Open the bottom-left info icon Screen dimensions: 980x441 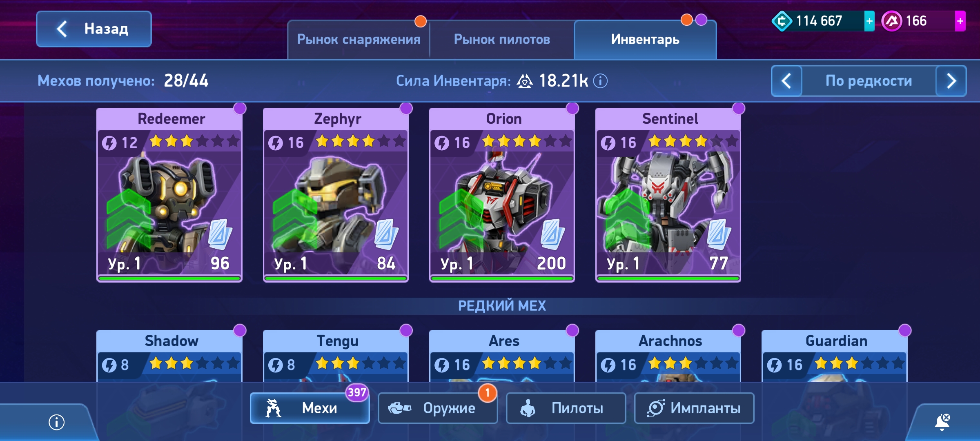tap(57, 422)
